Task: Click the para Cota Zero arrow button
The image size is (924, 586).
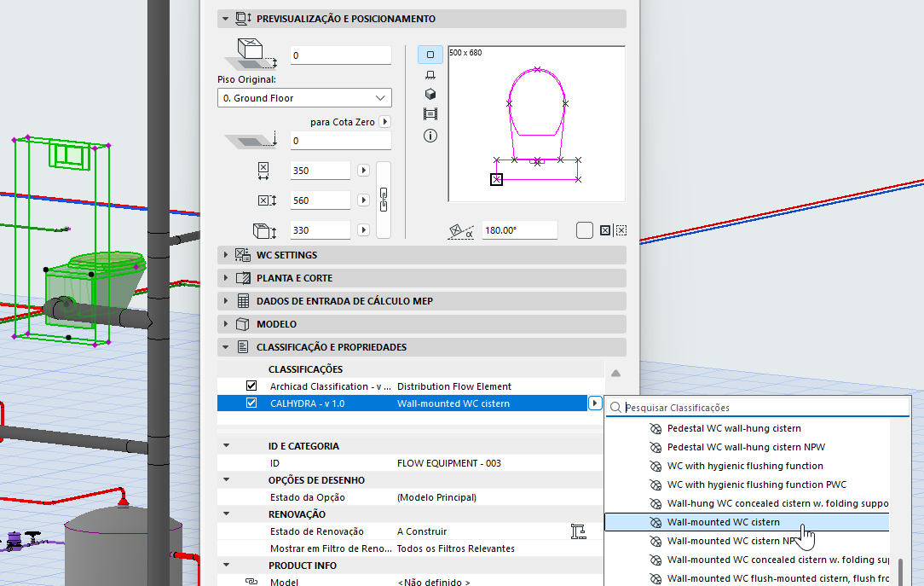Action: click(x=384, y=121)
